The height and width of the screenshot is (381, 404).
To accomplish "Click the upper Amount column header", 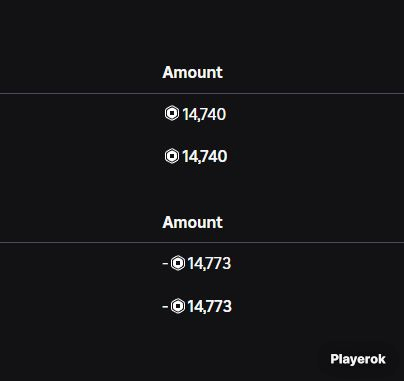I will click(x=192, y=72).
